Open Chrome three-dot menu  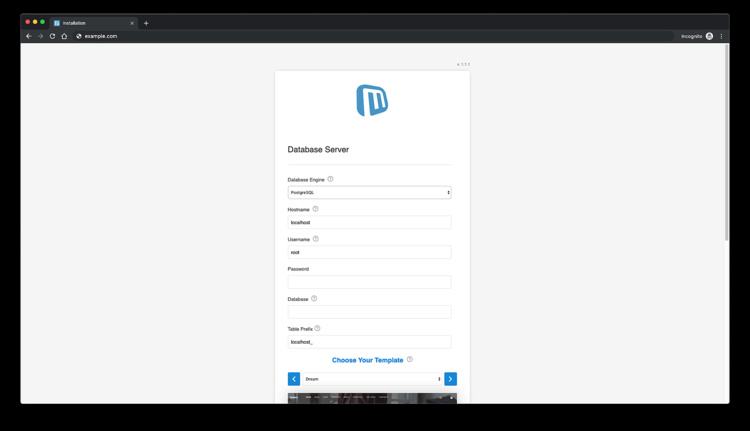coord(721,36)
